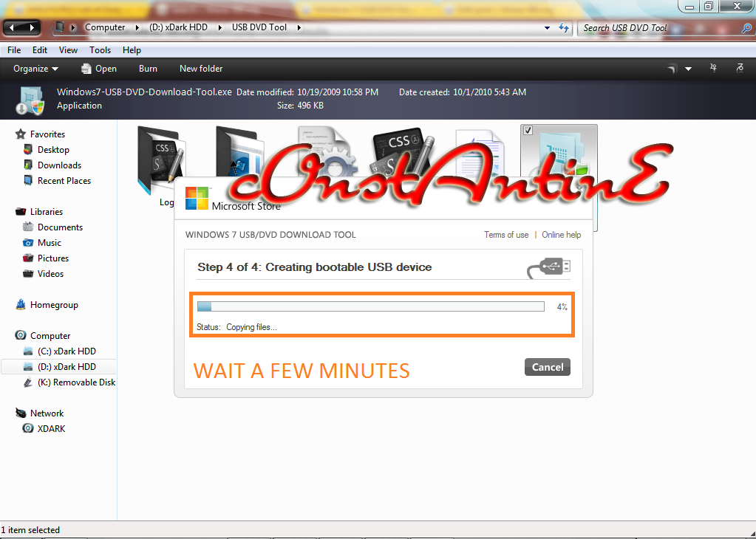Click the USB plug icon in dialog
Image resolution: width=756 pixels, height=539 pixels.
[548, 268]
